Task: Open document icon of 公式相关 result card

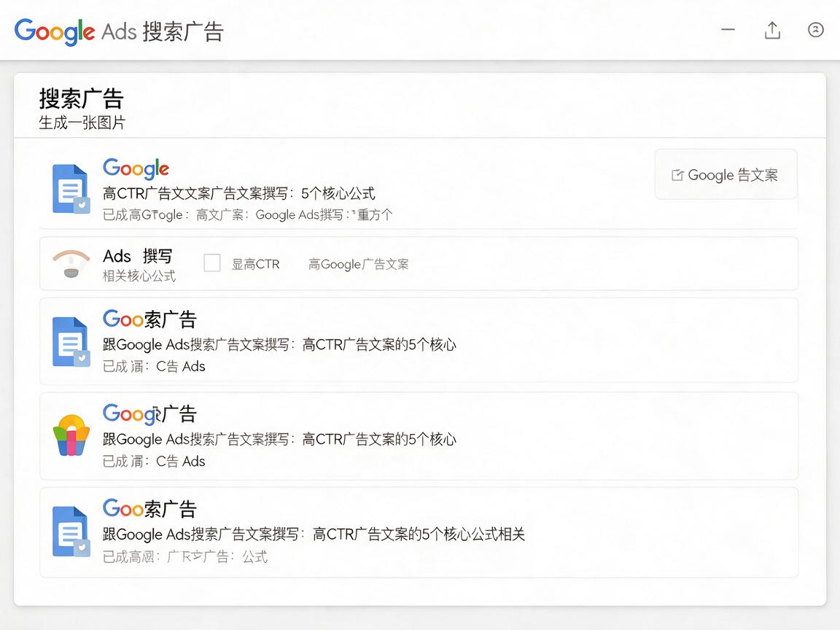Action: point(71,531)
